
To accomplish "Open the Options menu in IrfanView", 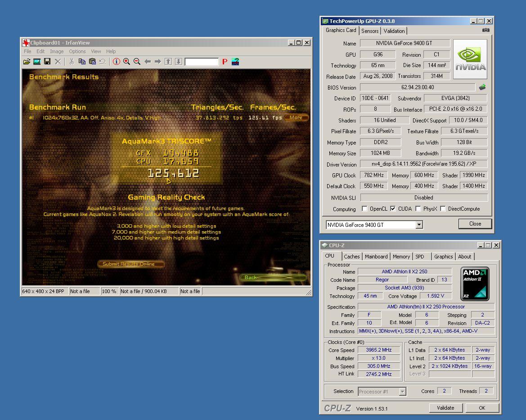I will tap(77, 51).
